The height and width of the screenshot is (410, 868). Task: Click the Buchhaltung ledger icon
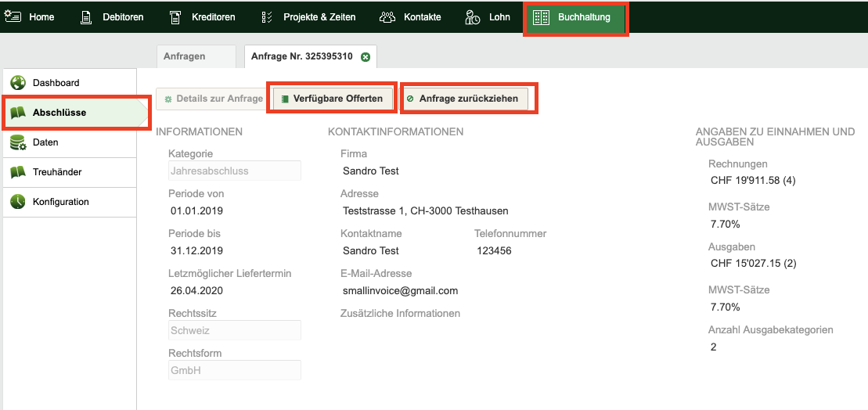[541, 18]
